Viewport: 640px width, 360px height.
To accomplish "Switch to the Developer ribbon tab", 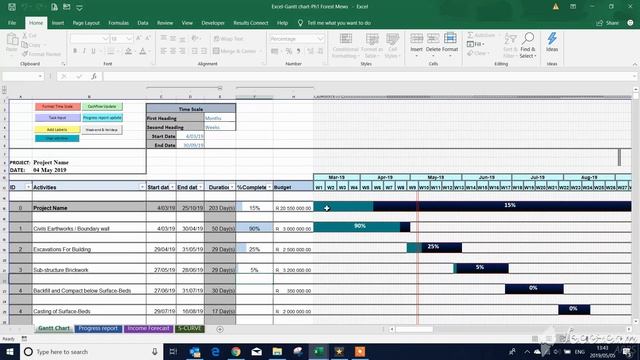I will tap(213, 23).
